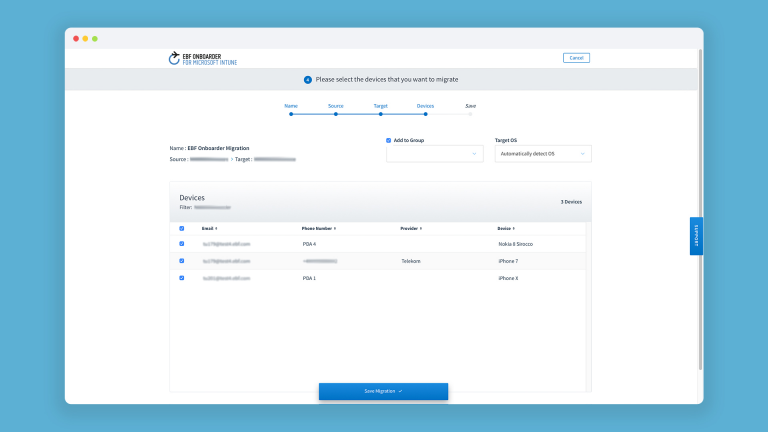768x432 pixels.
Task: Uncheck the iPhone X row checkbox
Action: pyautogui.click(x=182, y=278)
